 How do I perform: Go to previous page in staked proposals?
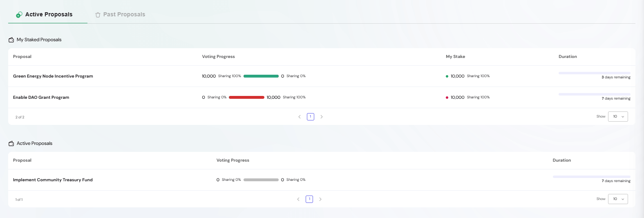pyautogui.click(x=300, y=117)
